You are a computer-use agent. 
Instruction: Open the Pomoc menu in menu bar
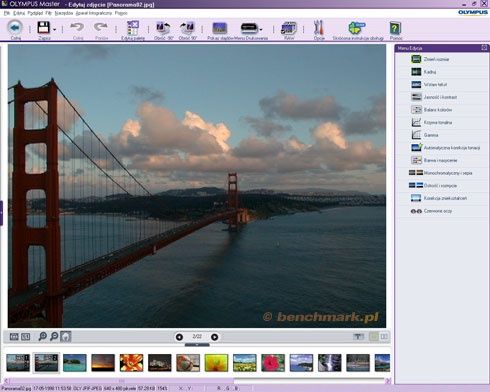tap(121, 13)
